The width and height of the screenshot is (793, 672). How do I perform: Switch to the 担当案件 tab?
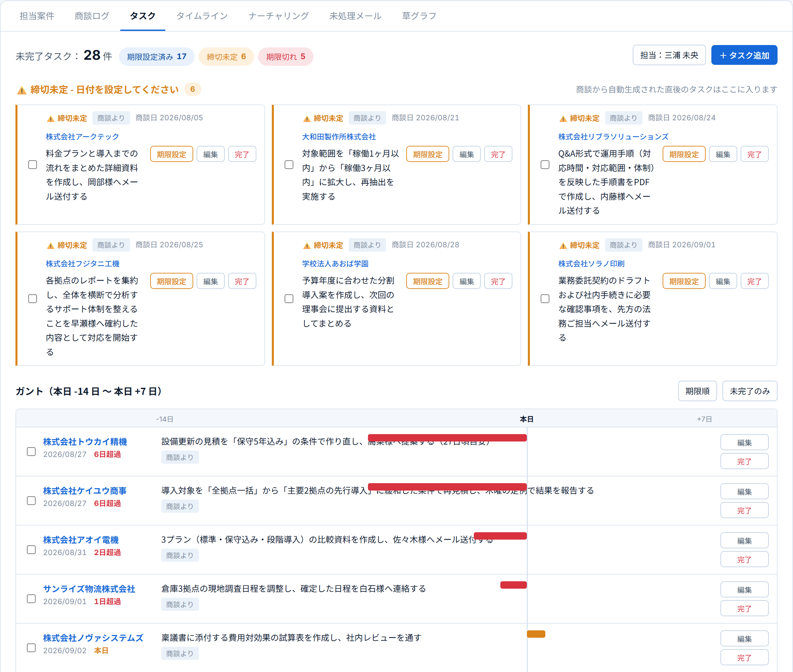click(37, 15)
